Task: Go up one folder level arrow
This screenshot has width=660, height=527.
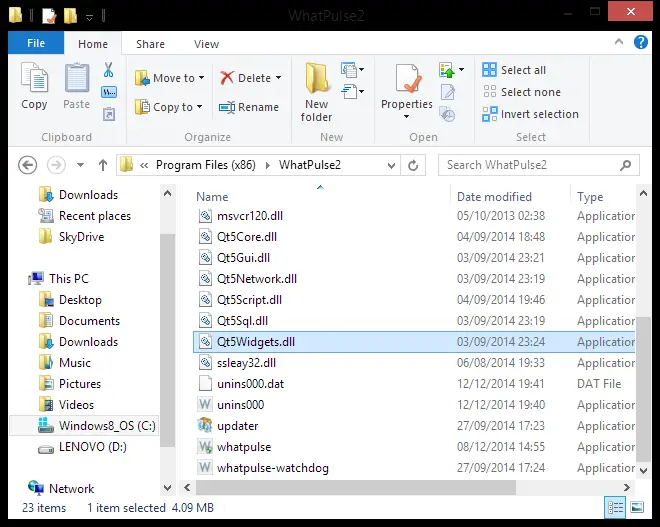Action: pos(103,165)
